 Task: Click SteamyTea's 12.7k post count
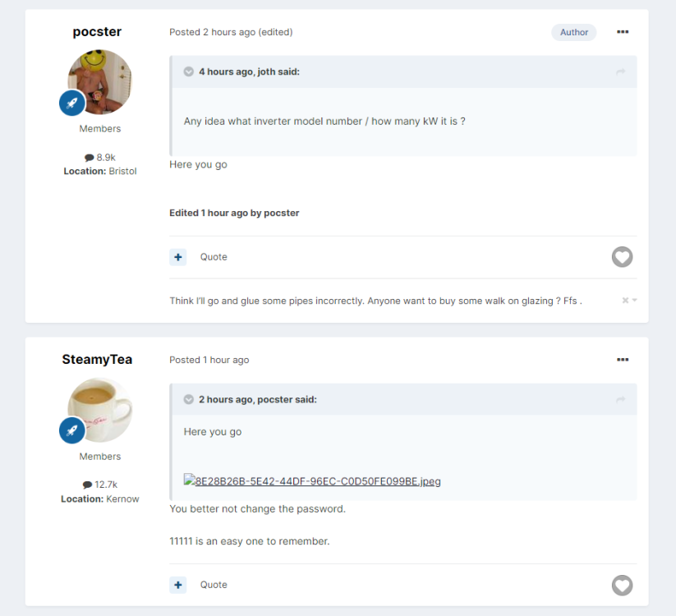[x=100, y=485]
